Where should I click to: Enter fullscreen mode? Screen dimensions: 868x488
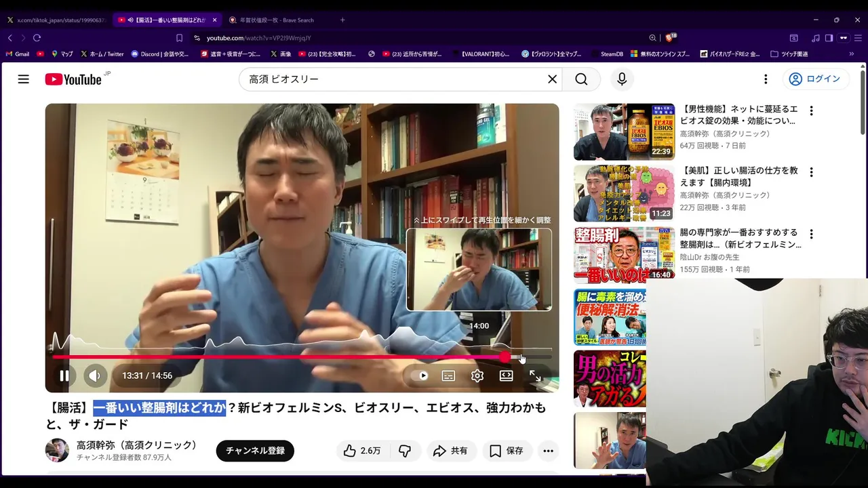pos(535,375)
